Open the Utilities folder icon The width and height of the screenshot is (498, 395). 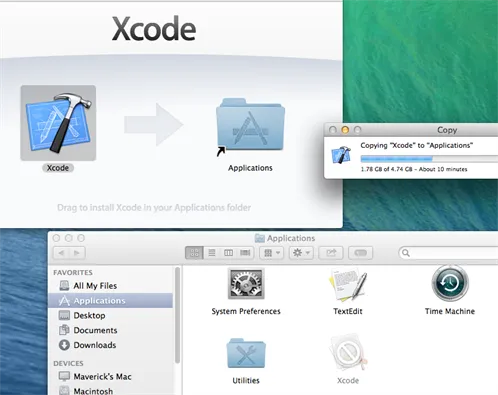246,353
